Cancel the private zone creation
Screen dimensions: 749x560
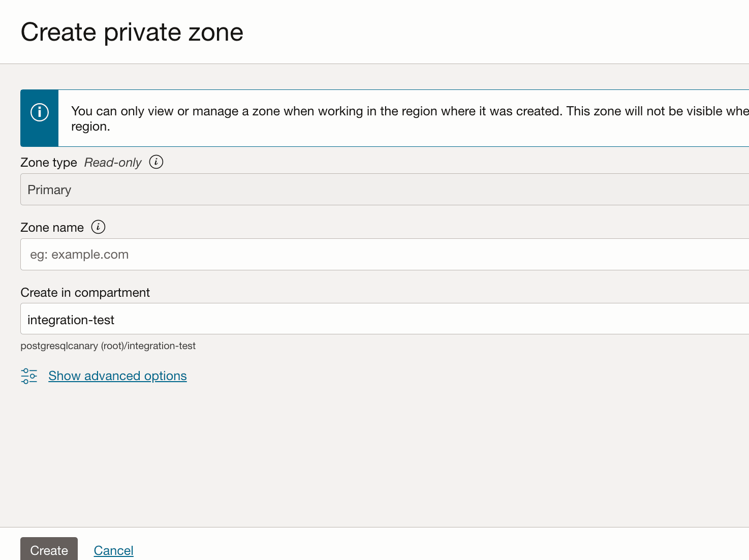[113, 550]
